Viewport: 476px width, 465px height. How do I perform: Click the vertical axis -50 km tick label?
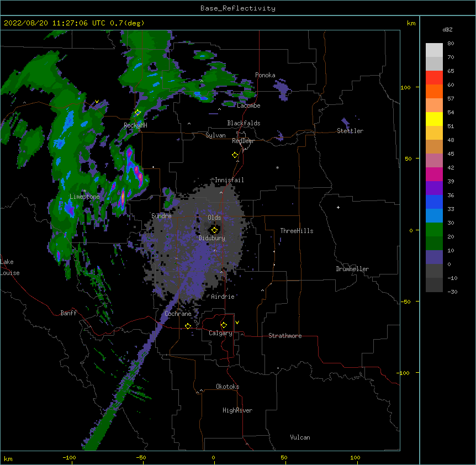pos(405,302)
